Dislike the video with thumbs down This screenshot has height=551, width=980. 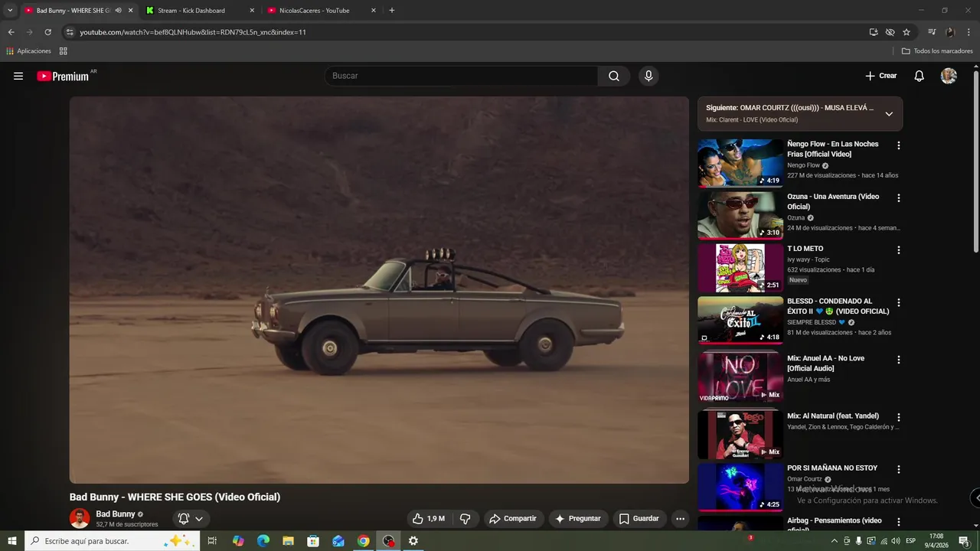click(x=465, y=519)
